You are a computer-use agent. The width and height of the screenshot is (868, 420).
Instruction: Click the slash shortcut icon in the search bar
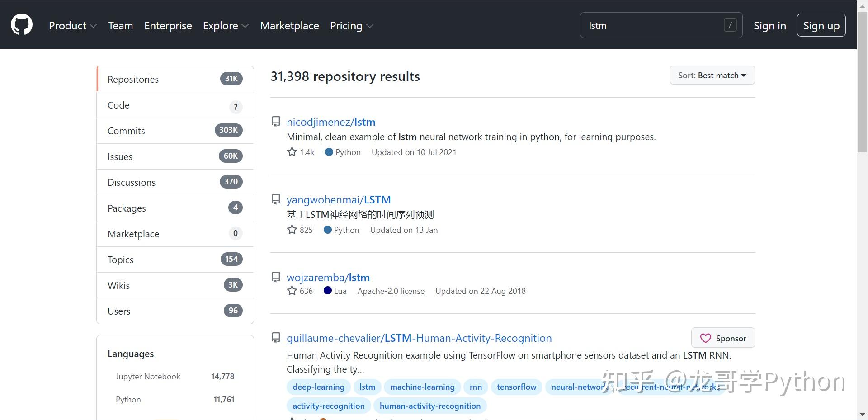730,25
